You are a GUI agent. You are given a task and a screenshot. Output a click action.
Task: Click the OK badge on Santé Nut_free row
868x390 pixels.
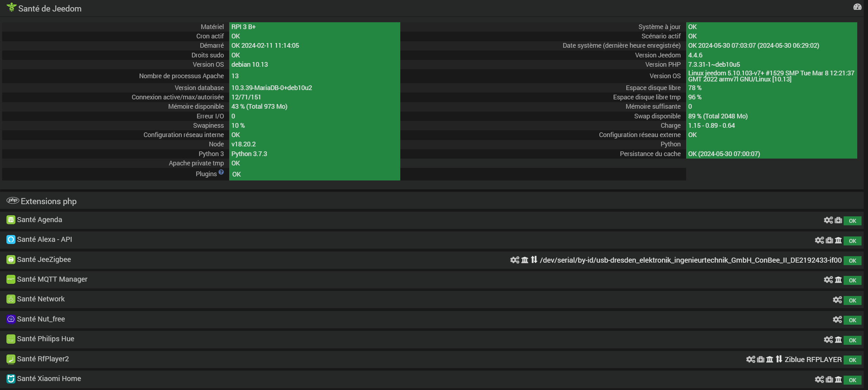tap(853, 320)
